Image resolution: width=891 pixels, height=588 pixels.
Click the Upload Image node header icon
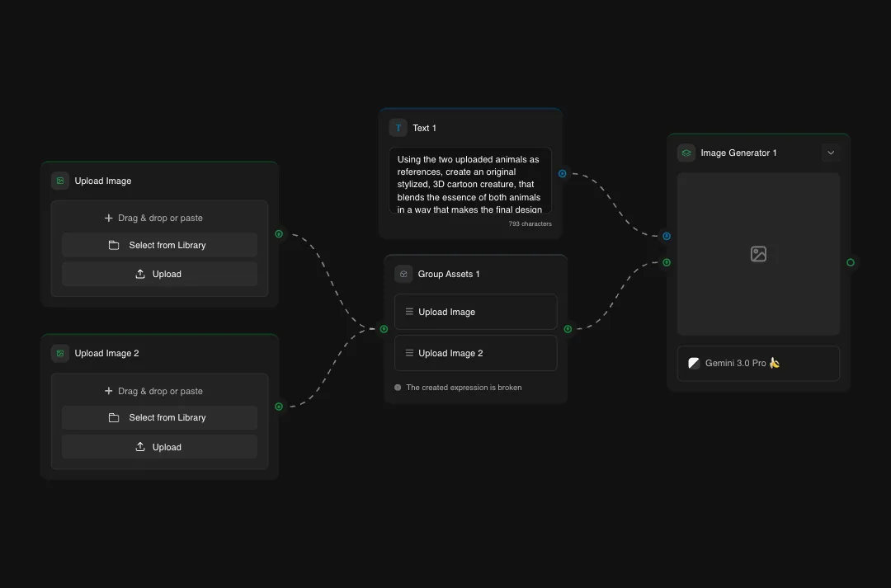(x=60, y=181)
